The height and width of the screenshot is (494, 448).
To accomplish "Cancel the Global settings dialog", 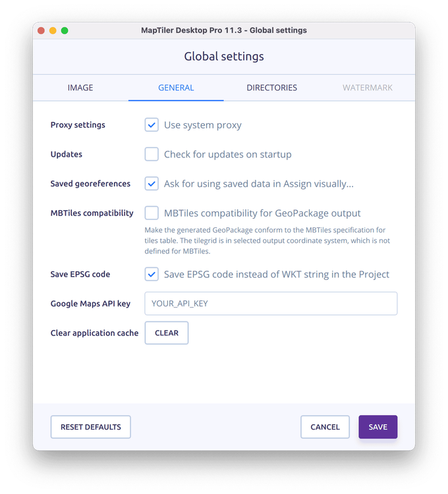I will (325, 427).
